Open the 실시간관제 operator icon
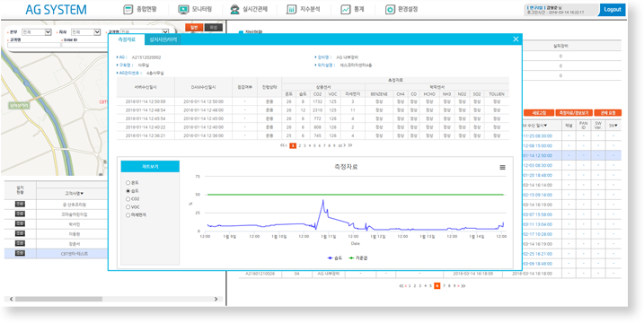This screenshot has height=323, width=644. point(234,10)
